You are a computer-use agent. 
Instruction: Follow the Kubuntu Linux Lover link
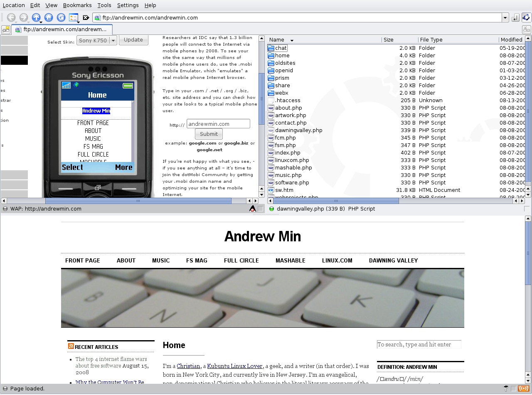pyautogui.click(x=235, y=366)
